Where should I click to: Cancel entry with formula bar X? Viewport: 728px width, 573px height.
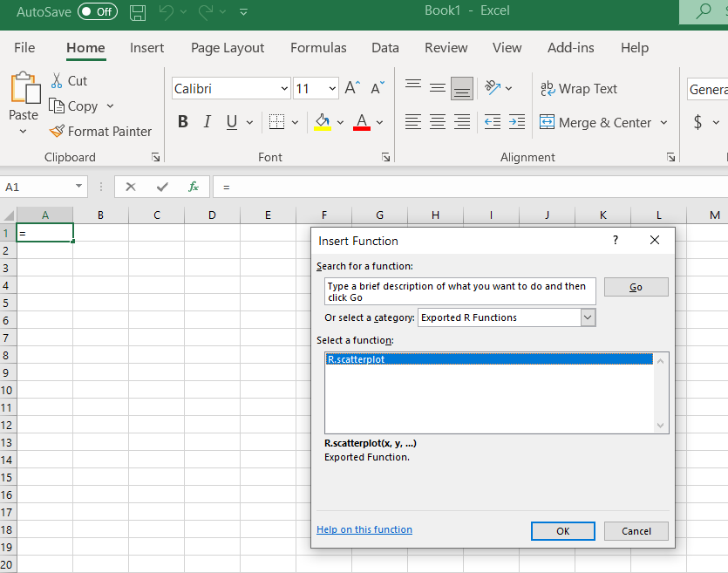tap(131, 187)
